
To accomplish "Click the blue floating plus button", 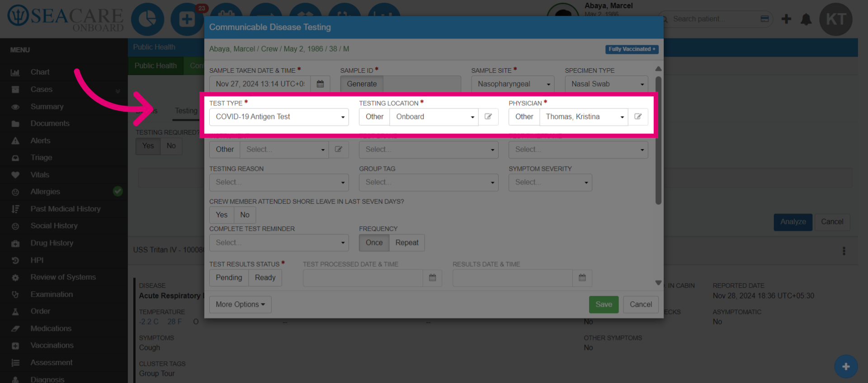I will pos(846,367).
